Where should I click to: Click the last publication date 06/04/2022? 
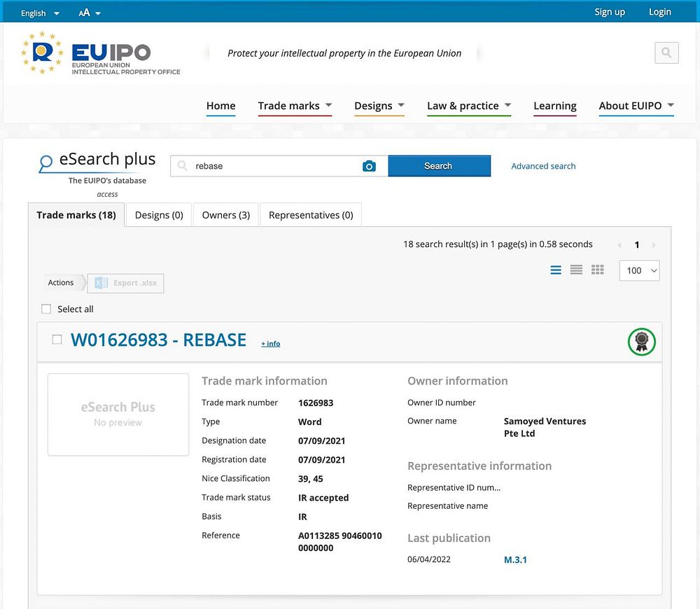pyautogui.click(x=428, y=559)
